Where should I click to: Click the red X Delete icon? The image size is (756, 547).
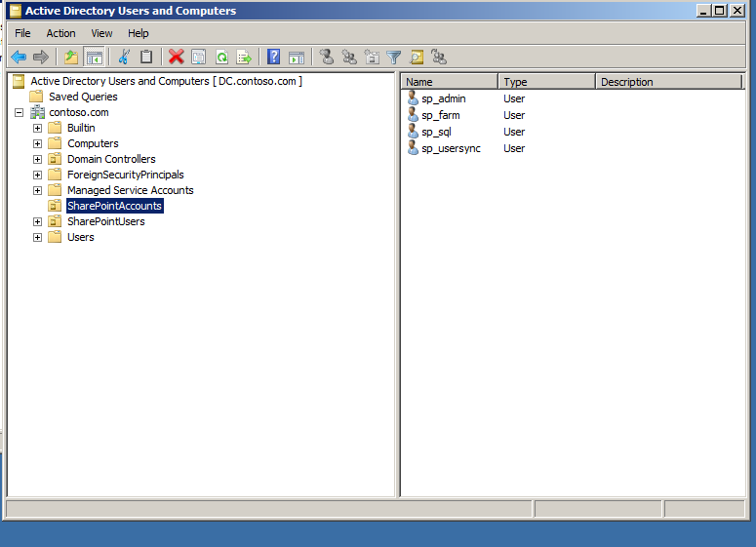point(176,57)
